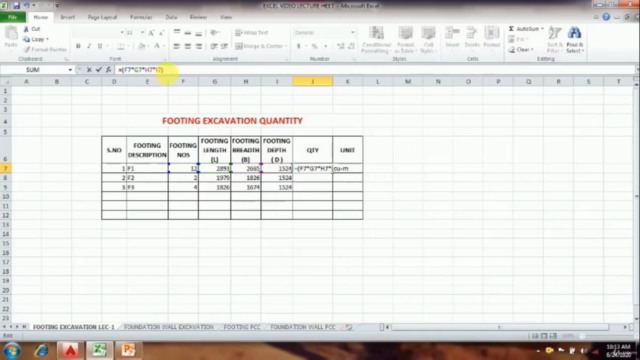Click the Fill Color bucket icon
This screenshot has width=640, height=360.
click(x=141, y=46)
